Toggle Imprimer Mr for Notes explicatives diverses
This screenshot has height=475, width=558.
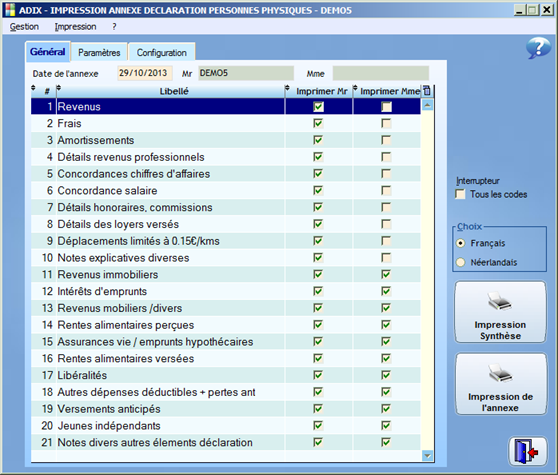point(318,258)
